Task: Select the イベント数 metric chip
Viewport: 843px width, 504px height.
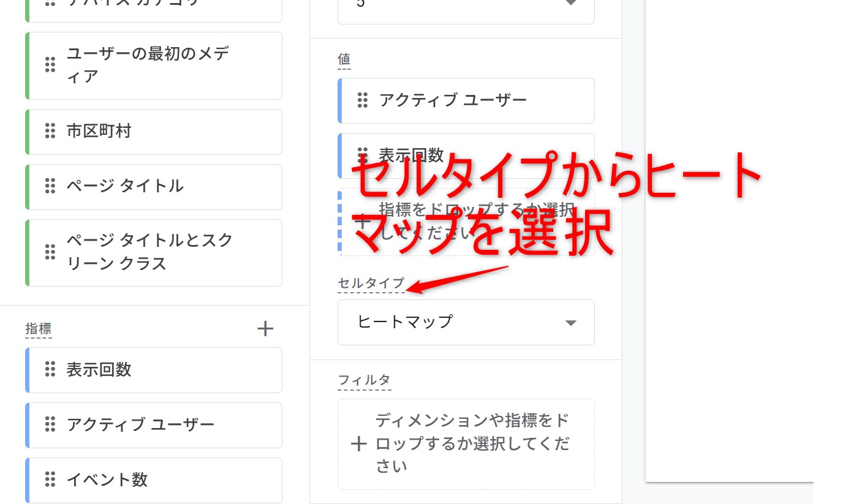Action: coord(154,480)
